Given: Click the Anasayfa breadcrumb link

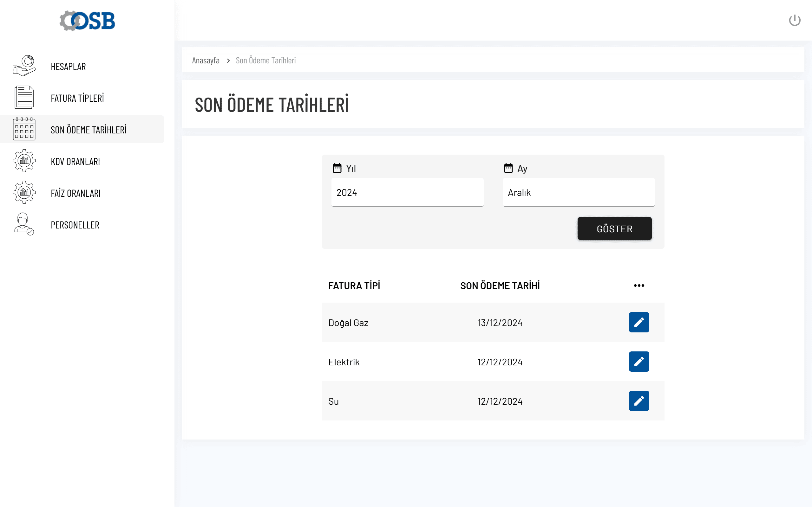Looking at the screenshot, I should pos(205,60).
